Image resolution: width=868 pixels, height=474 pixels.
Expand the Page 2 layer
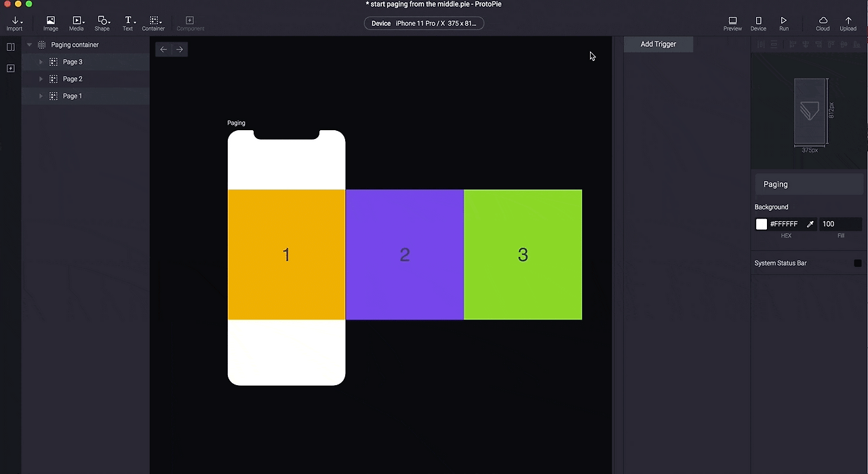[41, 79]
